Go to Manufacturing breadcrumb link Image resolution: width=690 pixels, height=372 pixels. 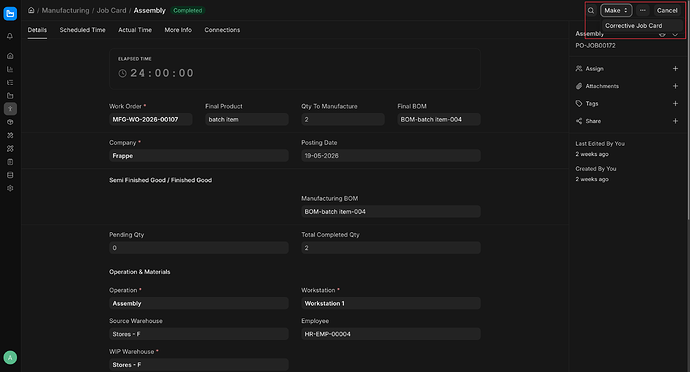tap(65, 10)
